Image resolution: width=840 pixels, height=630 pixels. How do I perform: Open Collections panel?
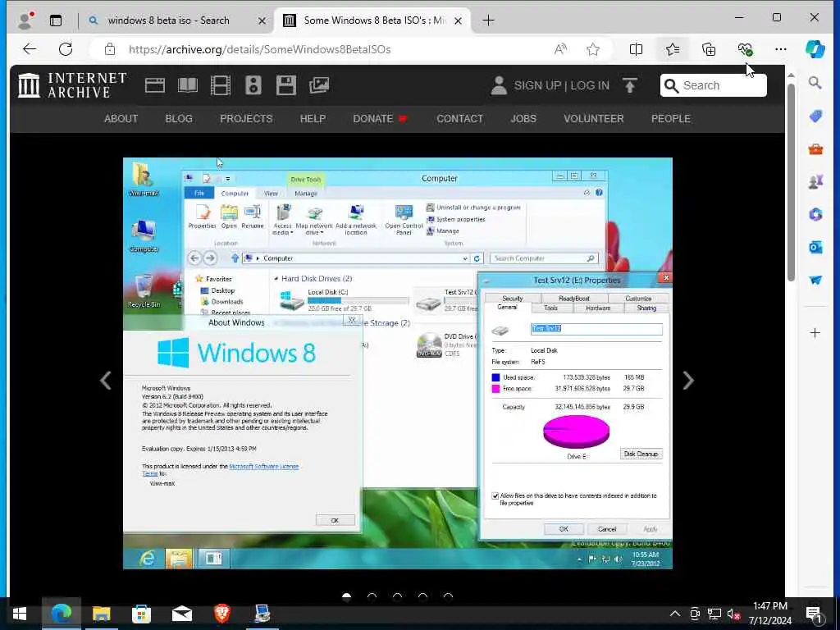[709, 49]
